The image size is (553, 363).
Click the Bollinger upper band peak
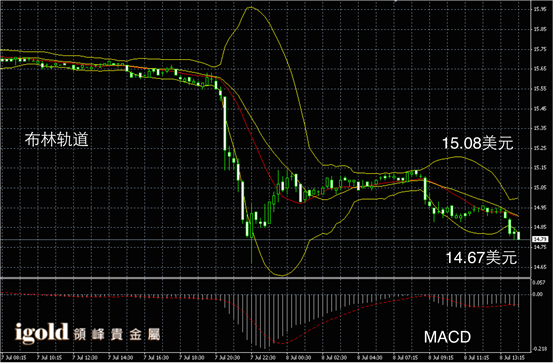(x=251, y=7)
